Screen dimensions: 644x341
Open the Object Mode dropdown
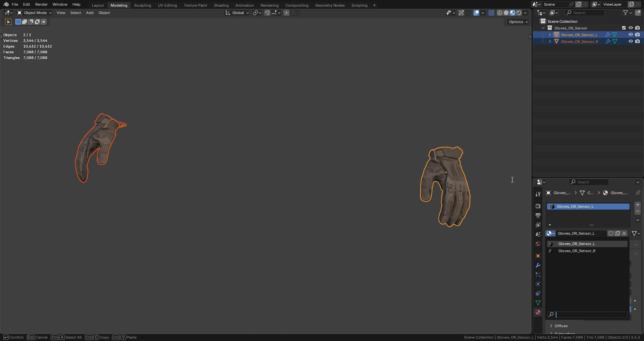tap(35, 13)
